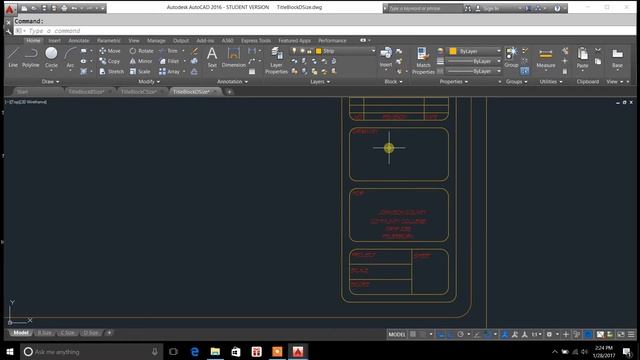Click the ByLayer object color swatch
Viewport: 640px width, 360px height.
point(453,51)
